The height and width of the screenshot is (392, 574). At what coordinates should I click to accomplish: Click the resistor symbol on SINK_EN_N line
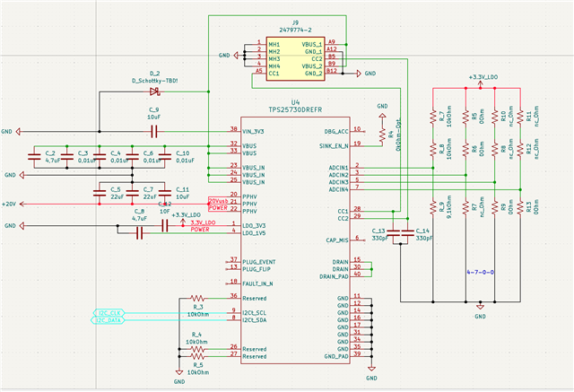[382, 135]
